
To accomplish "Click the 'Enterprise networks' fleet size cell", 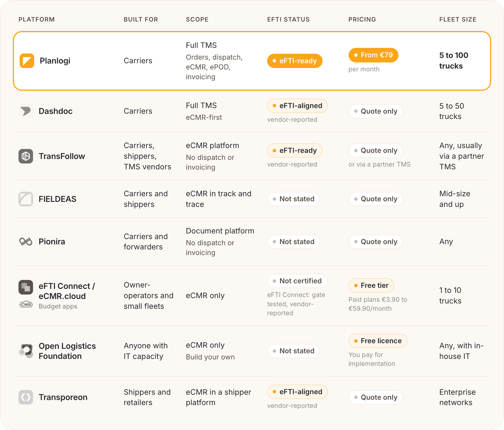I will tap(458, 397).
